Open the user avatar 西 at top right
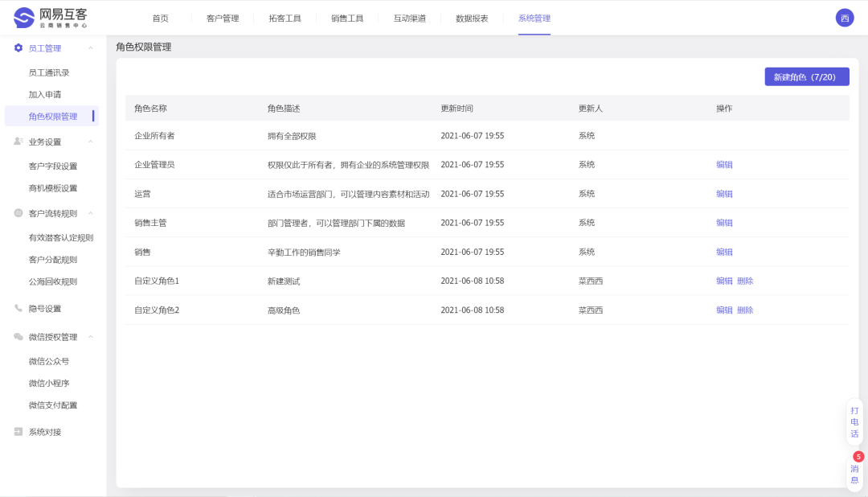The height and width of the screenshot is (497, 868). coord(844,16)
